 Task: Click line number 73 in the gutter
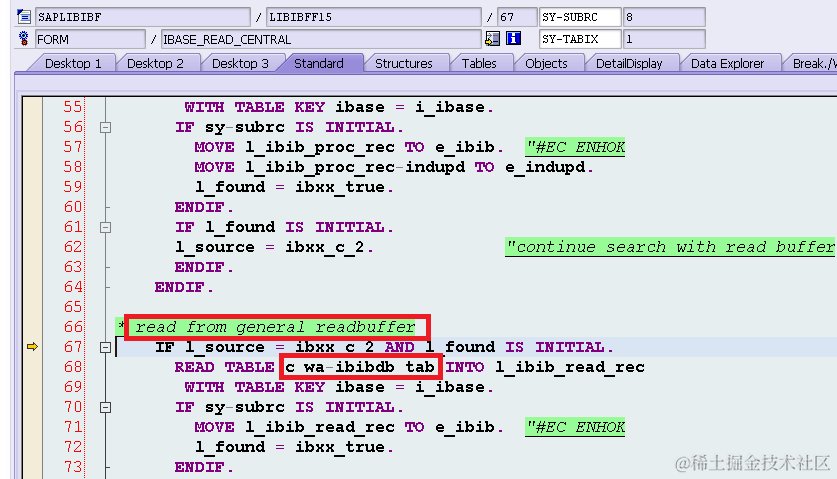[x=73, y=467]
